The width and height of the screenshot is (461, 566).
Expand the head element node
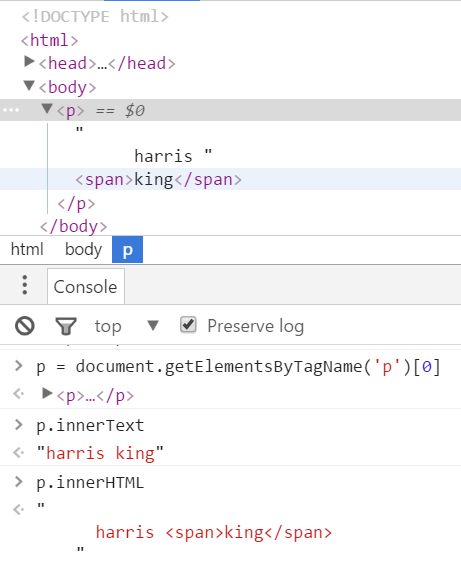pos(29,62)
